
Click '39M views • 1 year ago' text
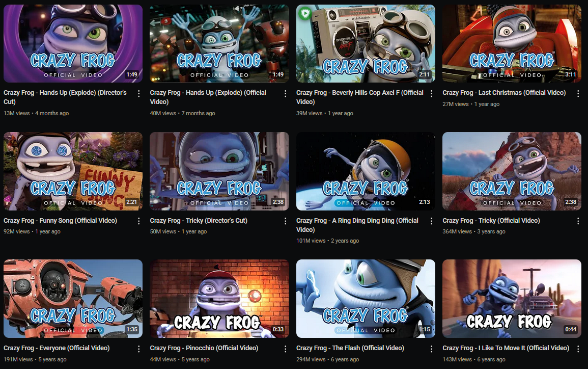point(325,113)
